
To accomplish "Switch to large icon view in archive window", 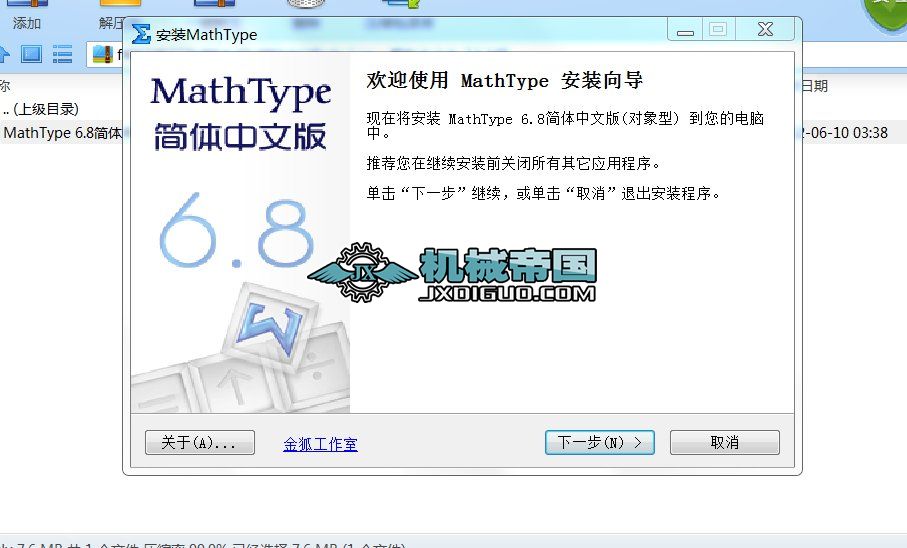I will click(31, 54).
